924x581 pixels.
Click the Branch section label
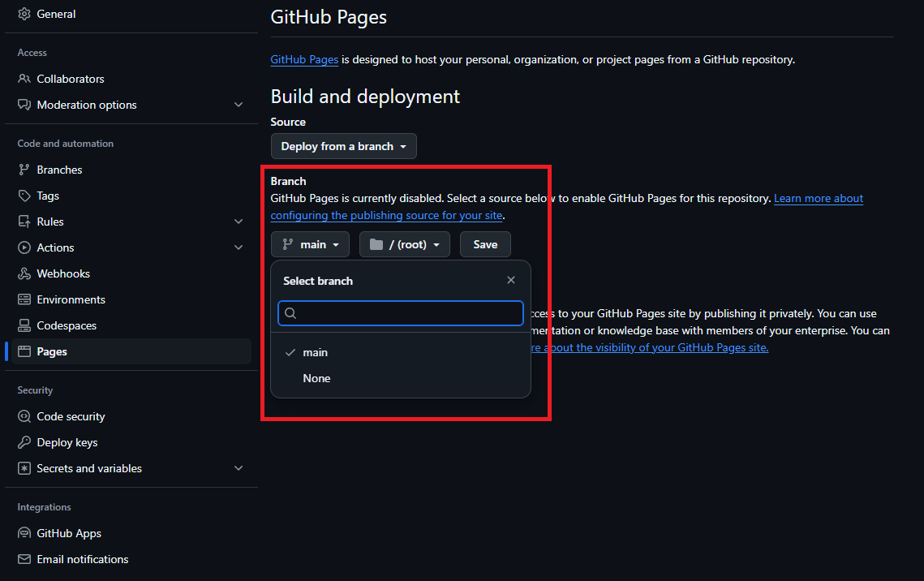tap(288, 181)
